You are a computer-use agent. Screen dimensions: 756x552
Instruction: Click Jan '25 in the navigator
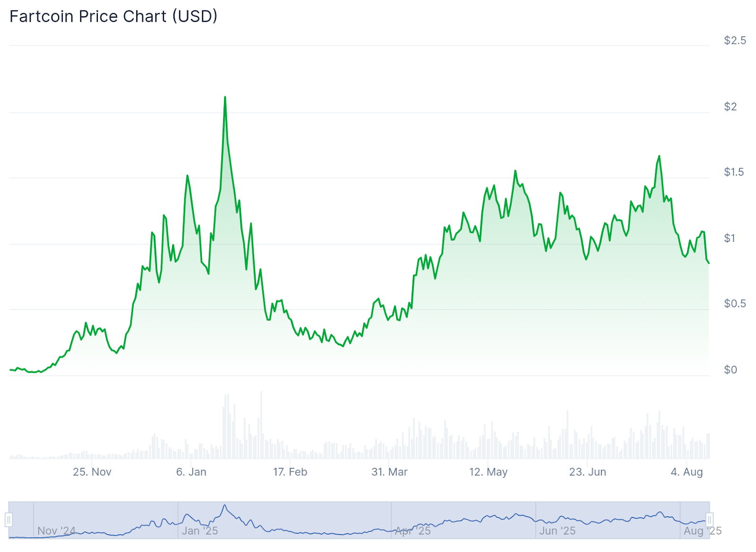[x=200, y=531]
